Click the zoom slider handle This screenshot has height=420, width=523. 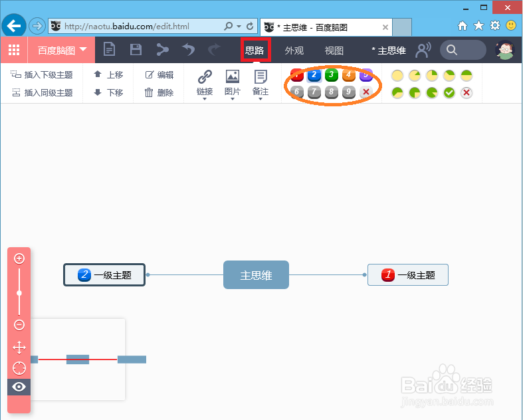point(19,293)
